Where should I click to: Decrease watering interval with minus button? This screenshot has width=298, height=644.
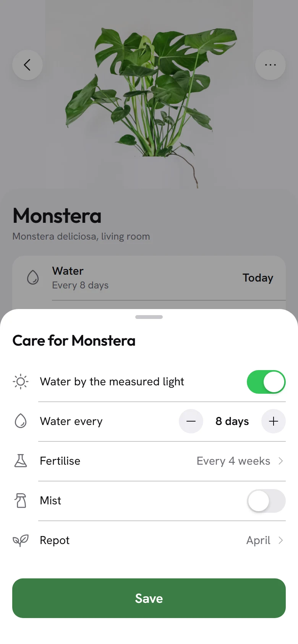point(191,421)
